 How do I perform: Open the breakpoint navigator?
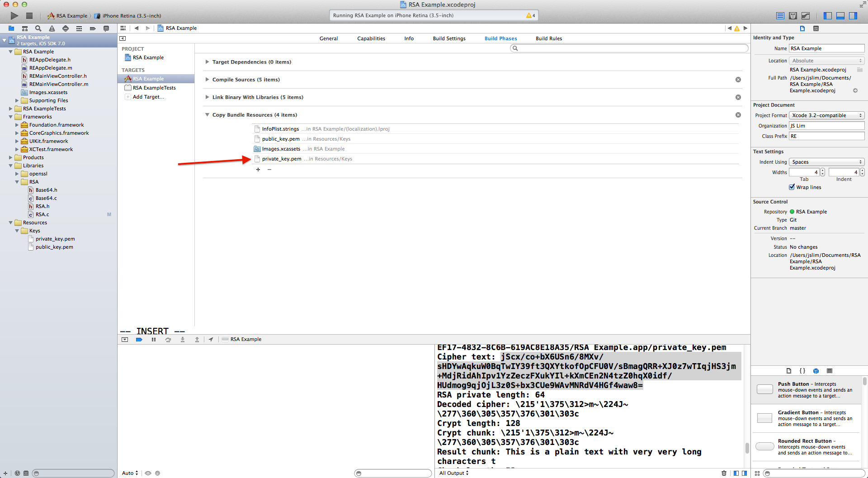point(93,28)
